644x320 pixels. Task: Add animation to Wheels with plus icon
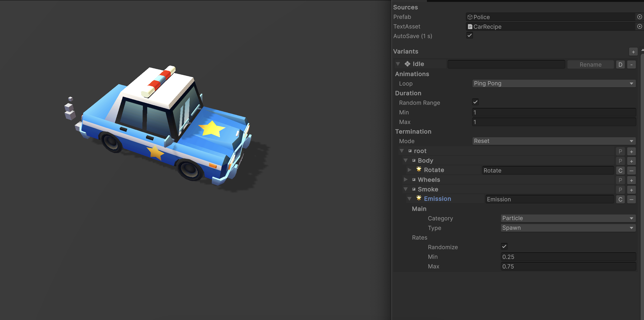[632, 180]
